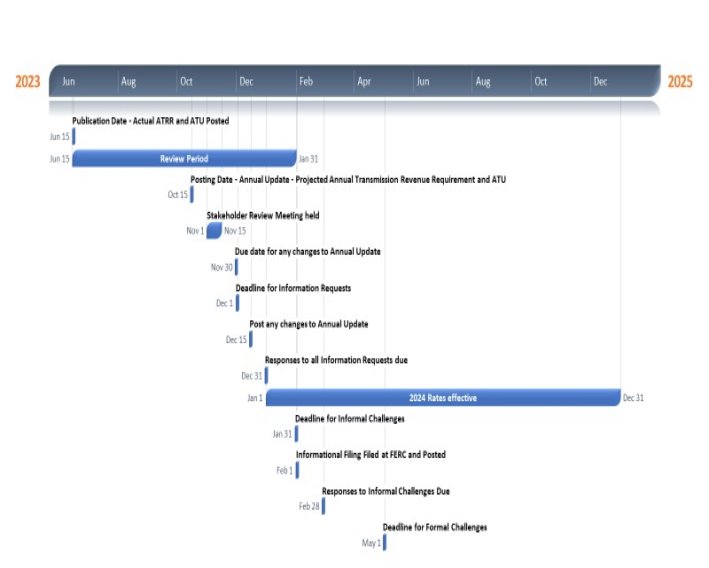This screenshot has height=568, width=709.
Task: Click Responses to all Information Requests due
Action: tap(336, 360)
